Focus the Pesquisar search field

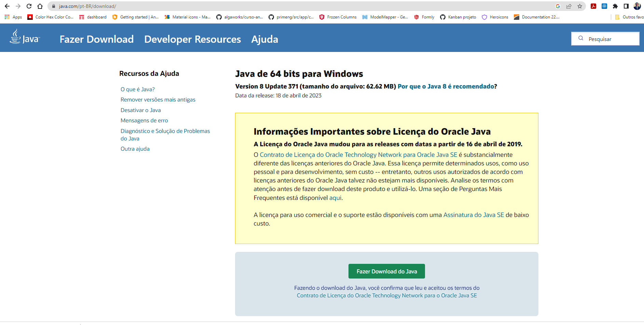pyautogui.click(x=605, y=39)
